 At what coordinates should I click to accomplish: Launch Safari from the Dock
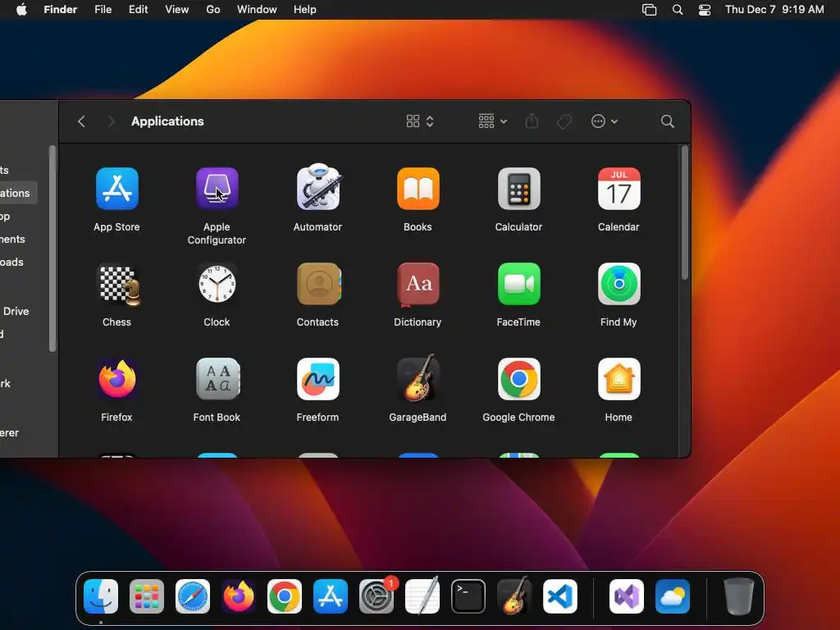tap(193, 596)
